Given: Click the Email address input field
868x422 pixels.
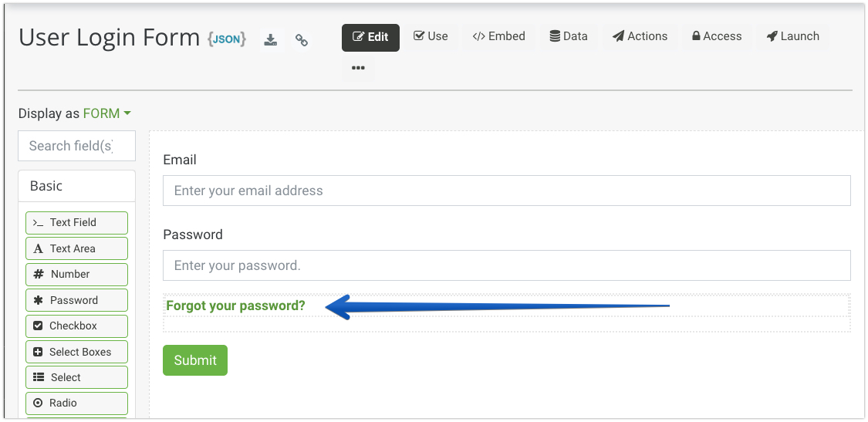Looking at the screenshot, I should (506, 191).
